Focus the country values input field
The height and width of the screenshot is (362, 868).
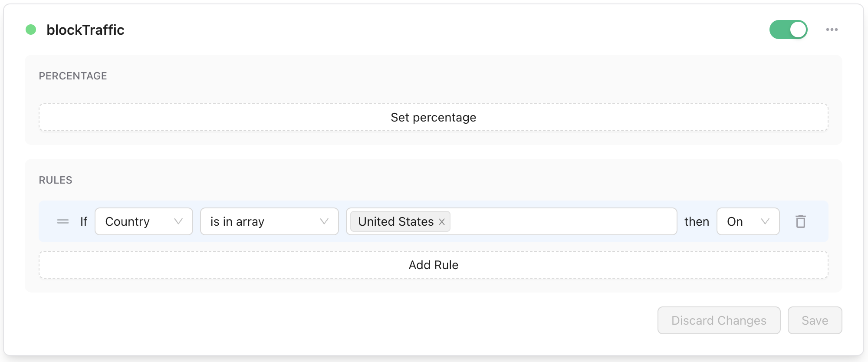(x=562, y=221)
